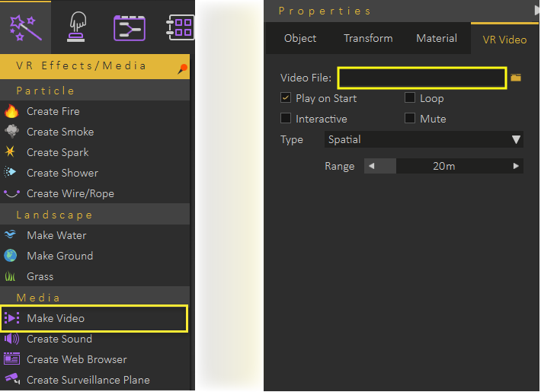Screen dimensions: 541x392
Task: Click the Create Web Browser option
Action: click(x=76, y=359)
